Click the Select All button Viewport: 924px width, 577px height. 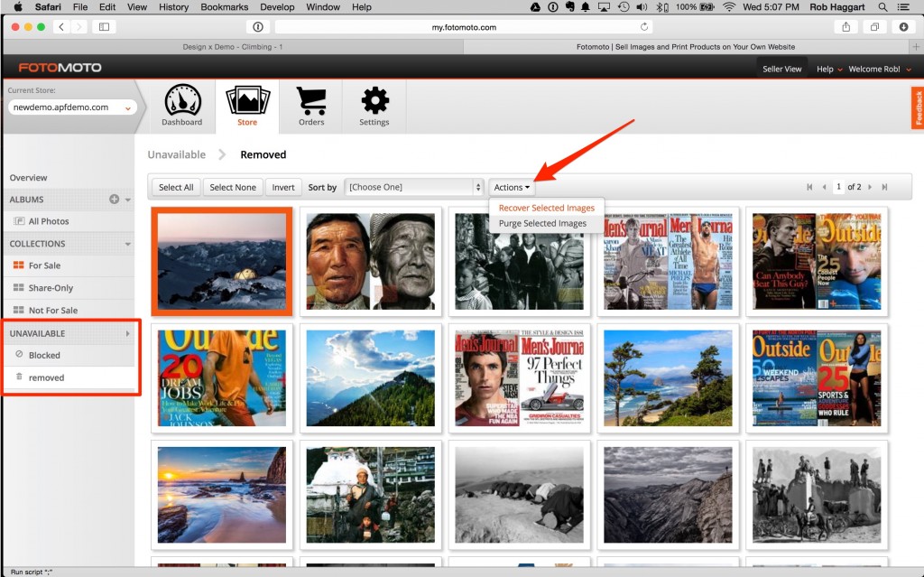click(x=176, y=187)
